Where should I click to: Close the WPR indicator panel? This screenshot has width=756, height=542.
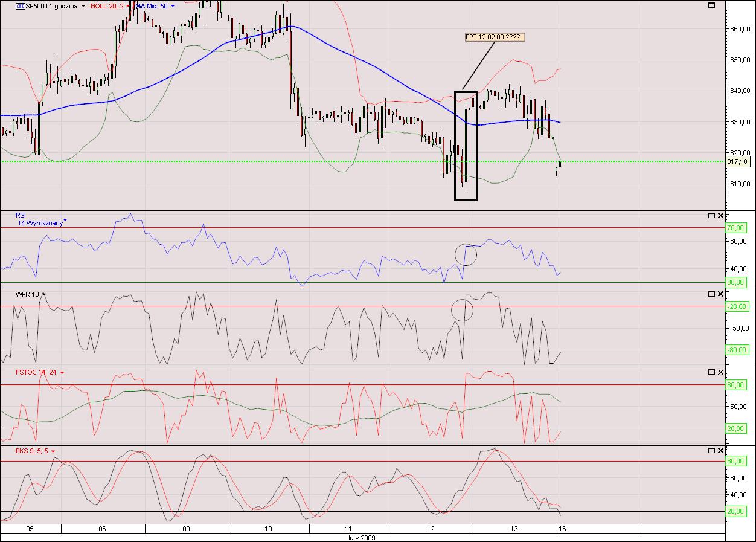[x=720, y=294]
